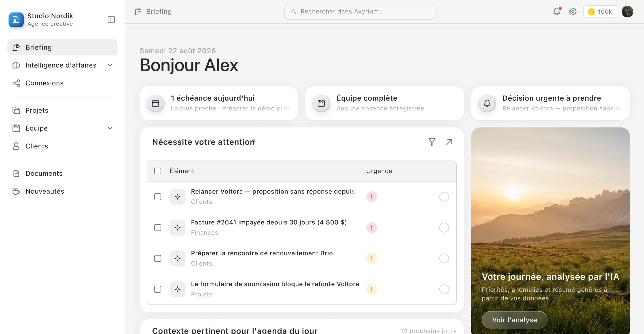Viewport: 644px width, 334px height.
Task: Click 14 prochains jours label
Action: [428, 331]
